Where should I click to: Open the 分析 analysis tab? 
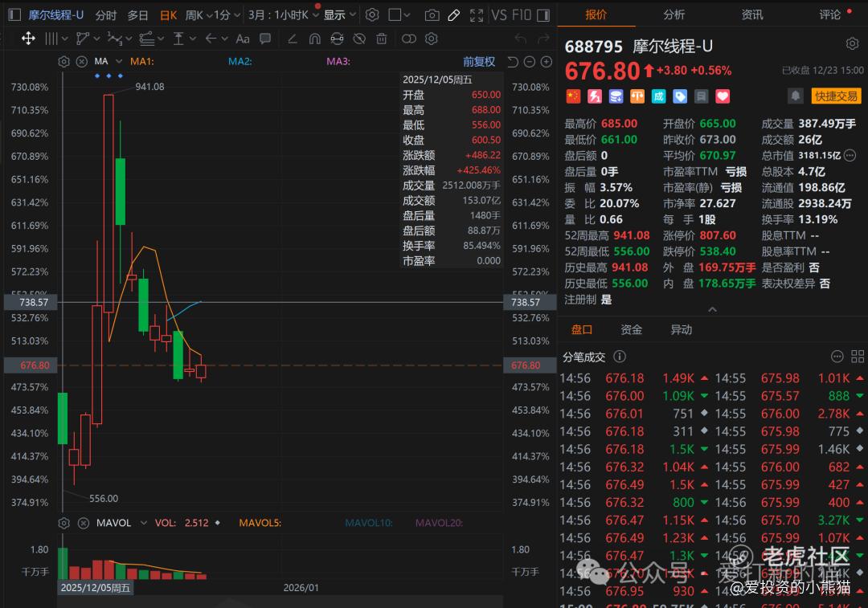coord(674,14)
